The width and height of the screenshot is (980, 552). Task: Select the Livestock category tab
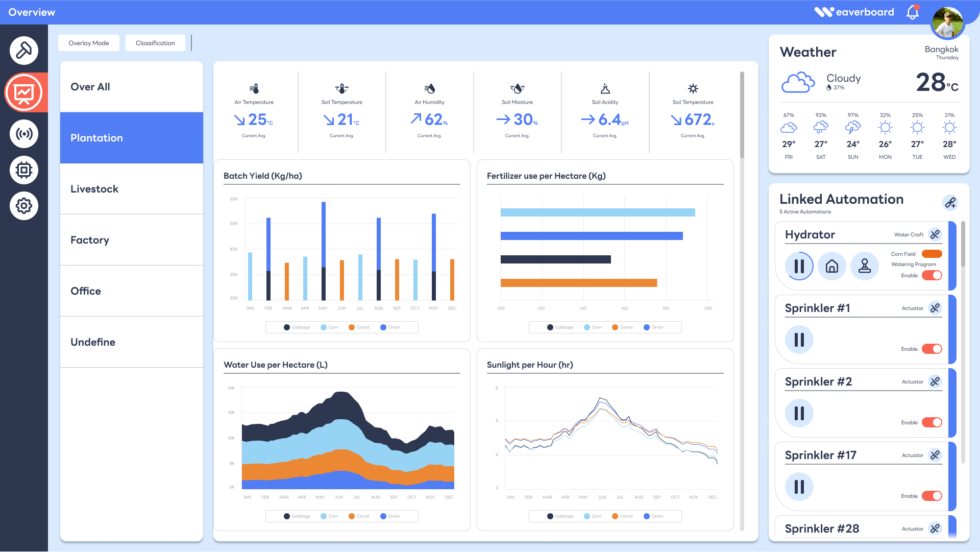(x=132, y=189)
